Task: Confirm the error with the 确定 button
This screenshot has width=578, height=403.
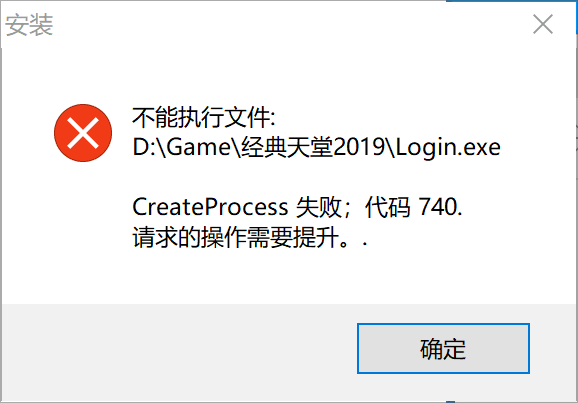Action: point(443,348)
